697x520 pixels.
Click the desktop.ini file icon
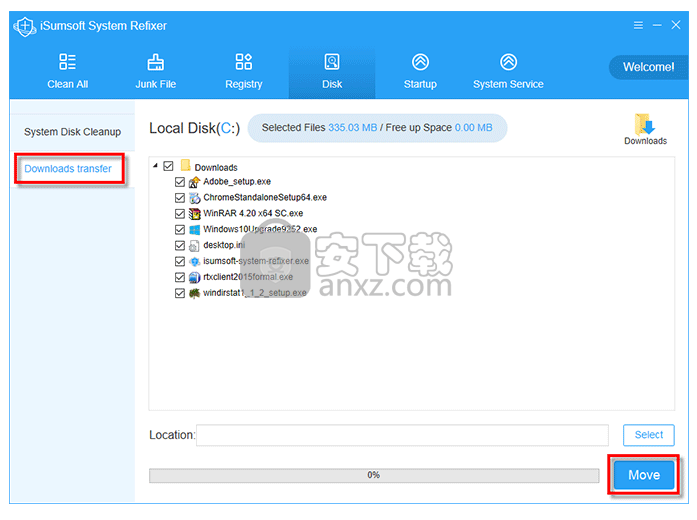coord(194,245)
